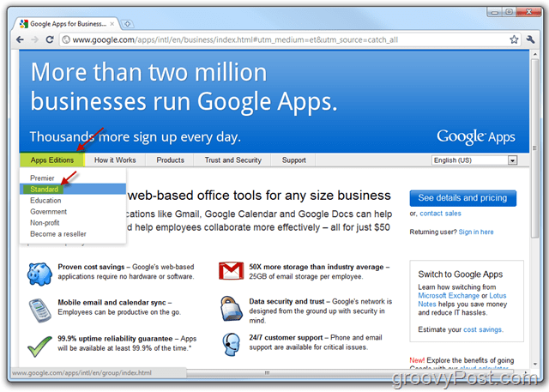
Task: Close the Google Apps for Business tab
Action: coord(112,24)
